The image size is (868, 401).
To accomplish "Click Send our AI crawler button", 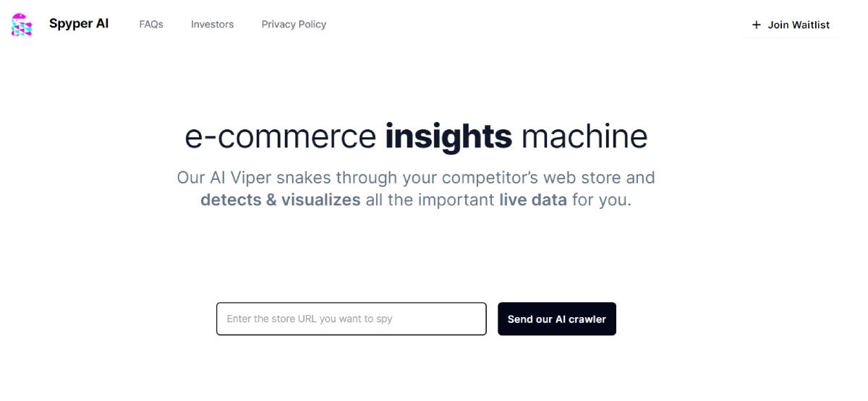I will click(556, 319).
